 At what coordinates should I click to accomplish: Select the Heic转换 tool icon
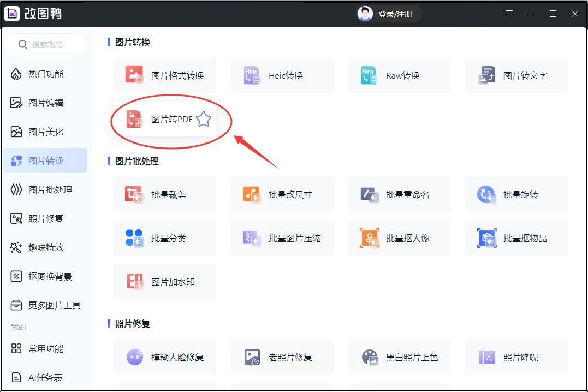[252, 75]
